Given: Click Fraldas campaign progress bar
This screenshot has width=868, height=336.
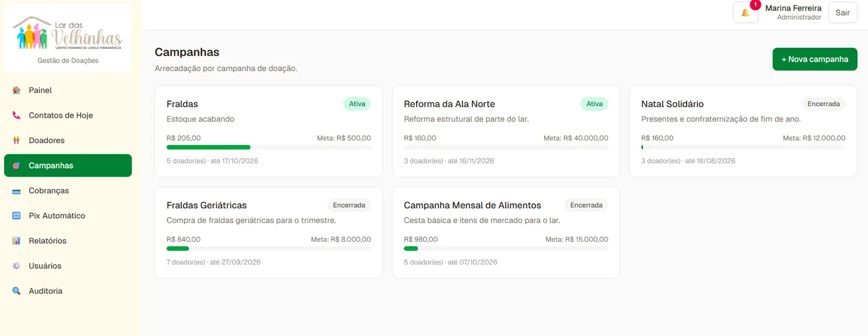Looking at the screenshot, I should [268, 148].
